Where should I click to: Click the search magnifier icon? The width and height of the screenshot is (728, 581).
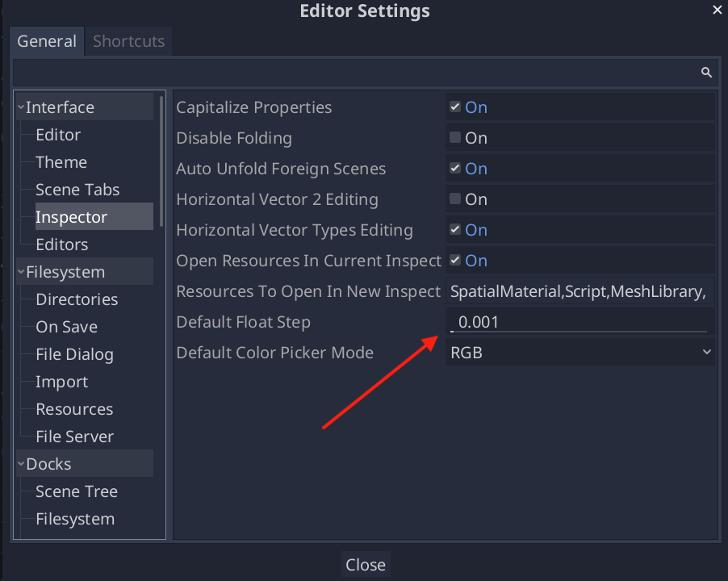(x=706, y=72)
